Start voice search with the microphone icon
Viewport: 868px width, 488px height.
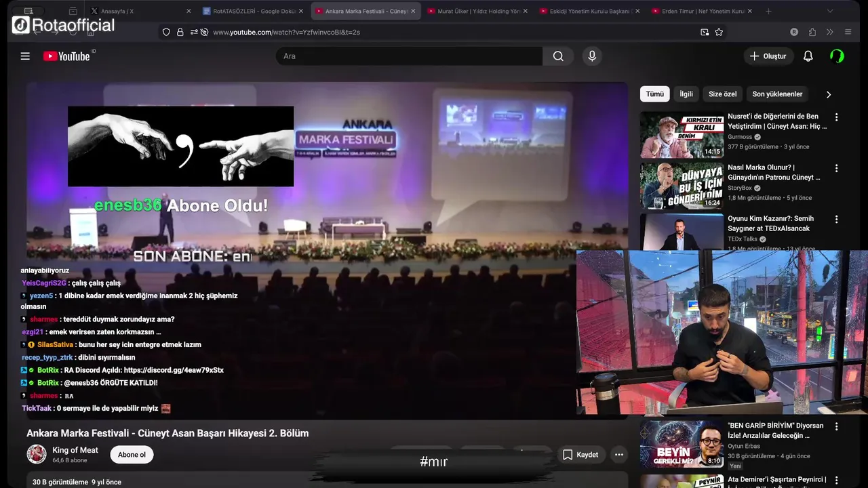point(592,56)
